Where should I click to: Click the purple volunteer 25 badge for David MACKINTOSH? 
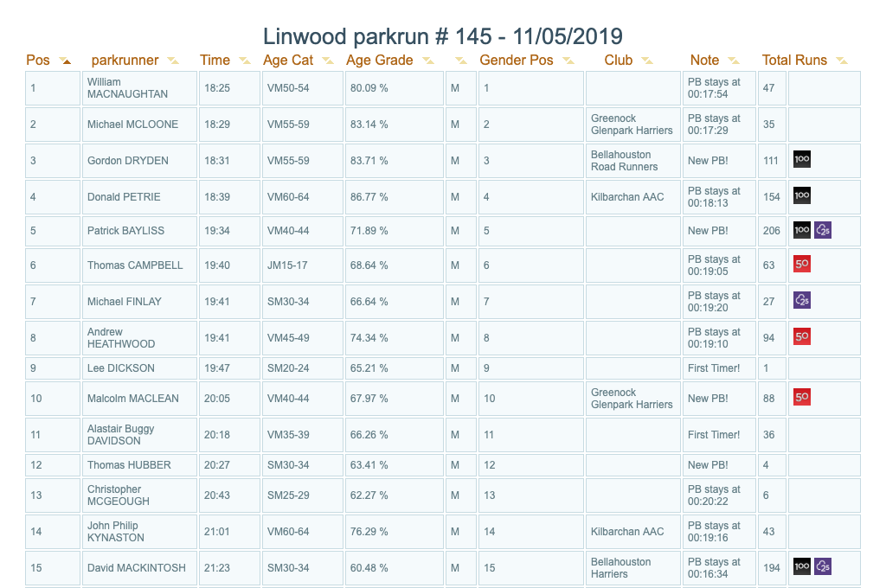823,566
